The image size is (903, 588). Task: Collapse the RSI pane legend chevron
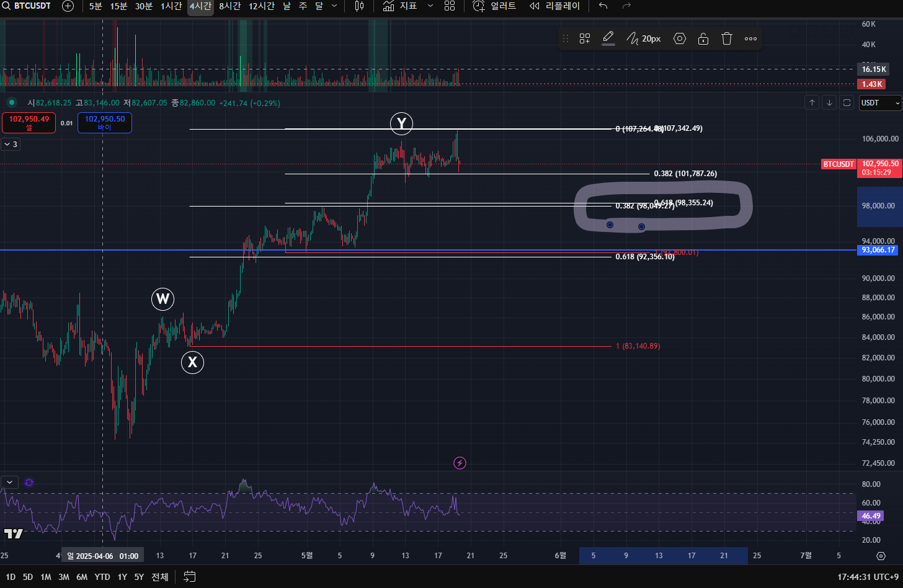9,482
